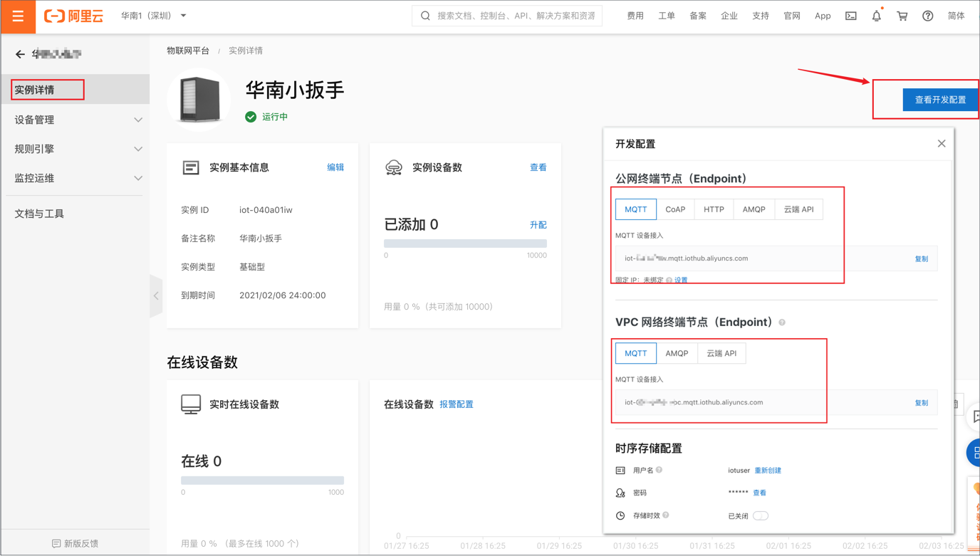Close the 开发配置 panel
Viewport: 980px width, 556px height.
[x=942, y=144]
